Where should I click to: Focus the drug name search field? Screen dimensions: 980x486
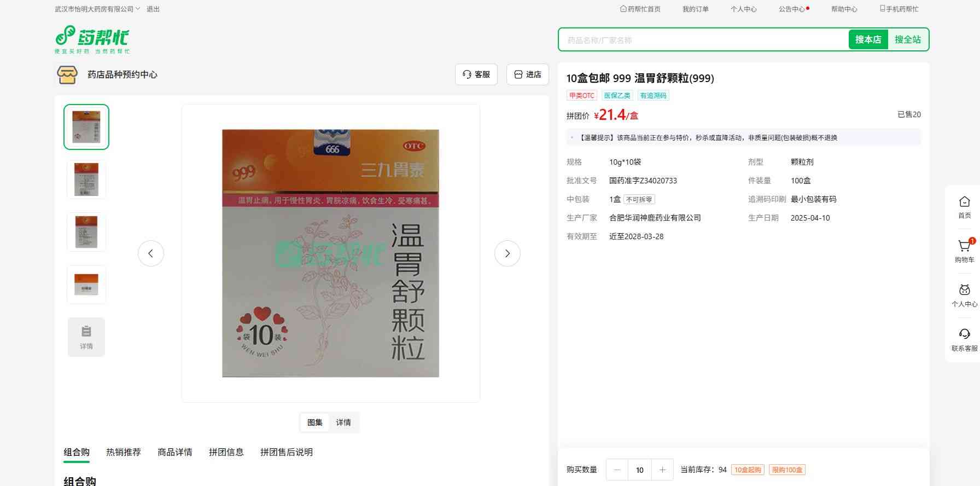(x=703, y=40)
